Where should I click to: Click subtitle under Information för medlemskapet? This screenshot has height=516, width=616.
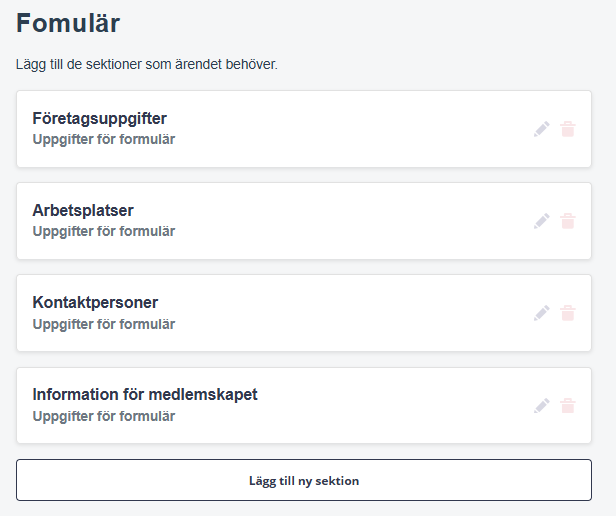[x=104, y=416]
